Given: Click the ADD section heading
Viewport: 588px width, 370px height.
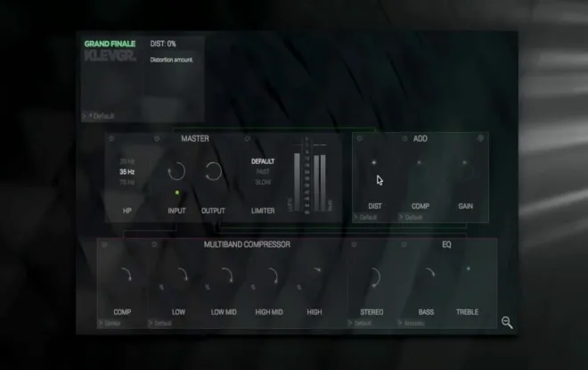Looking at the screenshot, I should pos(421,138).
